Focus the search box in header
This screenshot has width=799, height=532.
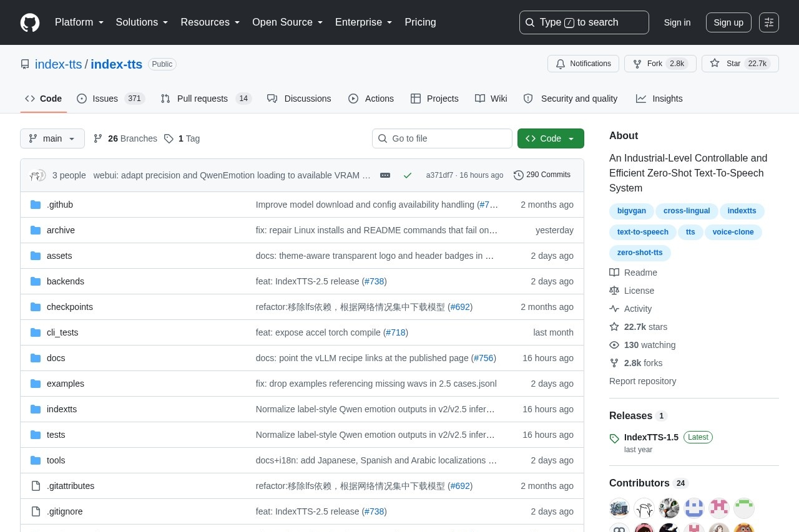(x=584, y=22)
